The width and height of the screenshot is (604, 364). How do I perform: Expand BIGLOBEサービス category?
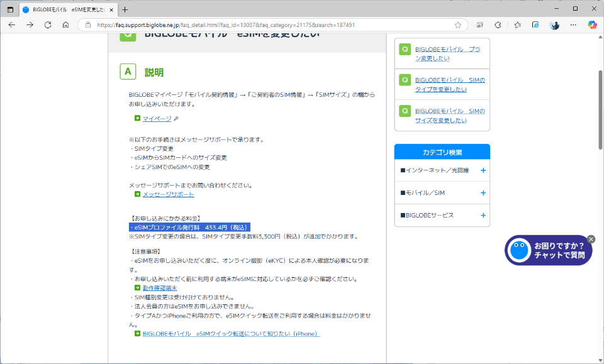pos(442,216)
